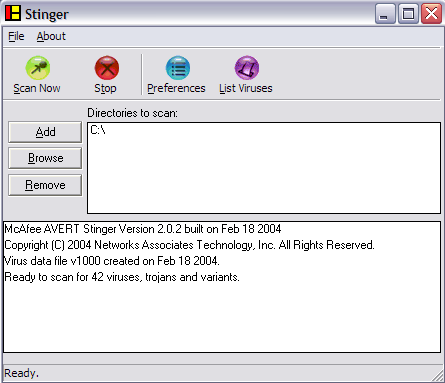
Task: Open the About menu
Action: click(51, 36)
